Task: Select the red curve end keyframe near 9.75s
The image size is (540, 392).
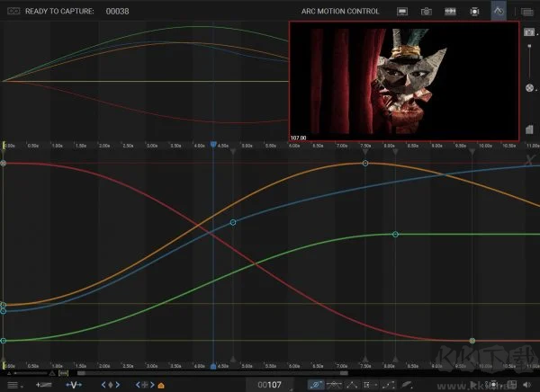Action: (472, 341)
